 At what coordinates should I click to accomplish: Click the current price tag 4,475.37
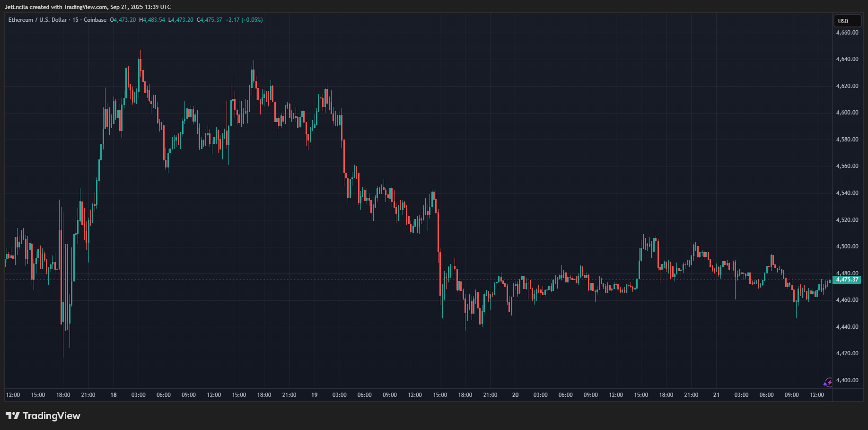click(x=846, y=280)
